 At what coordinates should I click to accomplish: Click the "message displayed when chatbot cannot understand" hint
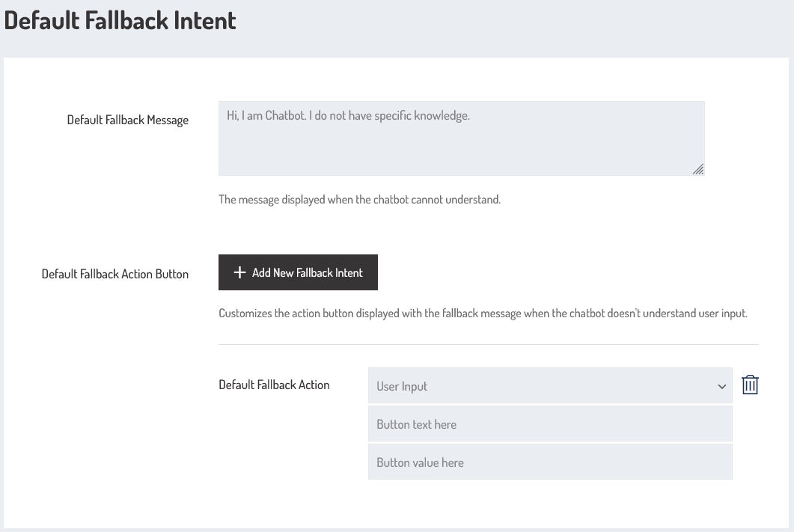pyautogui.click(x=359, y=200)
